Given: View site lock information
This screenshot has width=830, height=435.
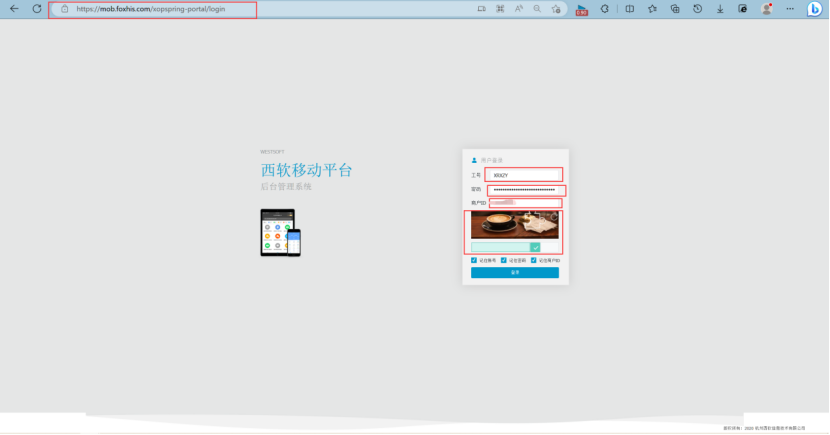Looking at the screenshot, I should pos(65,9).
